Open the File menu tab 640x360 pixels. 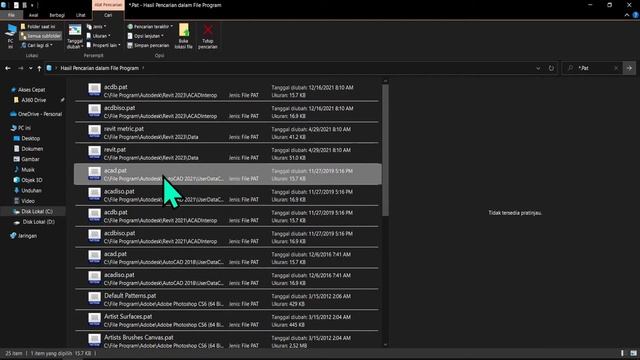(x=11, y=15)
